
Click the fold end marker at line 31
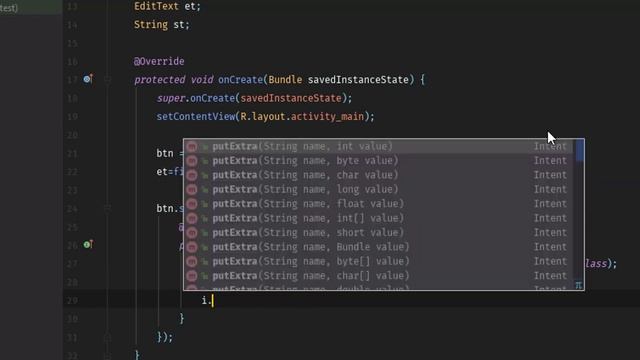click(107, 338)
